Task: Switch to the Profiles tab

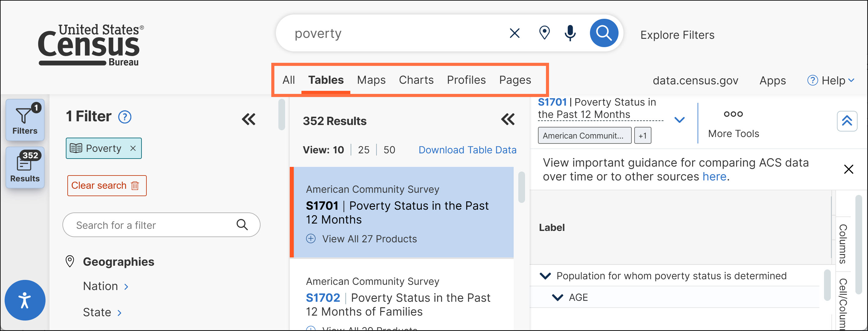Action: point(466,80)
